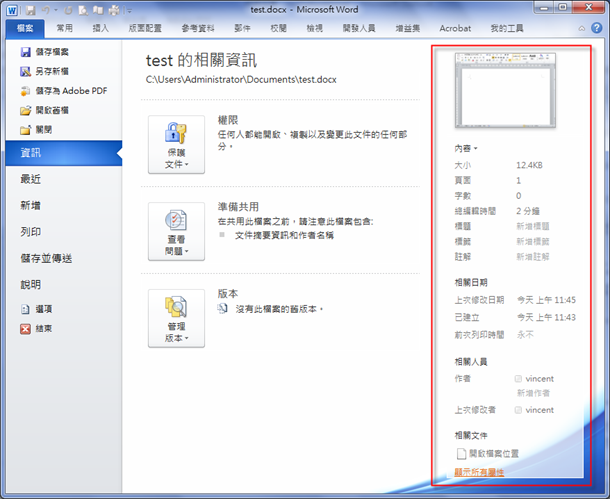
Task: Toggle the checkbox beside 上次修改者 vincent
Action: click(518, 410)
